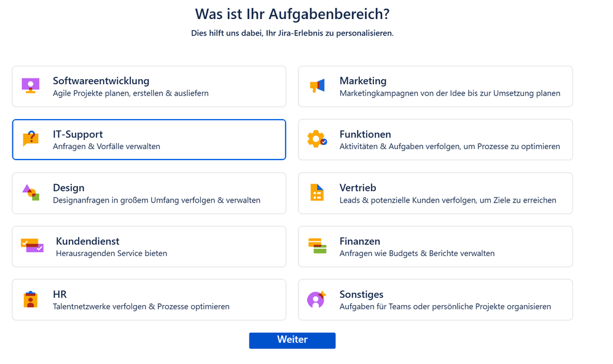Click the swirl icon next to Sonstiges
This screenshot has width=613, height=364.
pos(317,300)
